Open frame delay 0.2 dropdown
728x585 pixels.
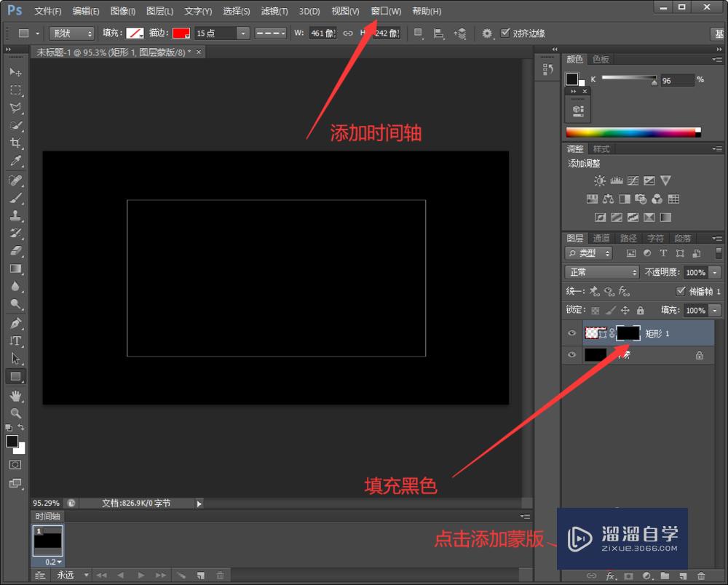click(x=53, y=562)
